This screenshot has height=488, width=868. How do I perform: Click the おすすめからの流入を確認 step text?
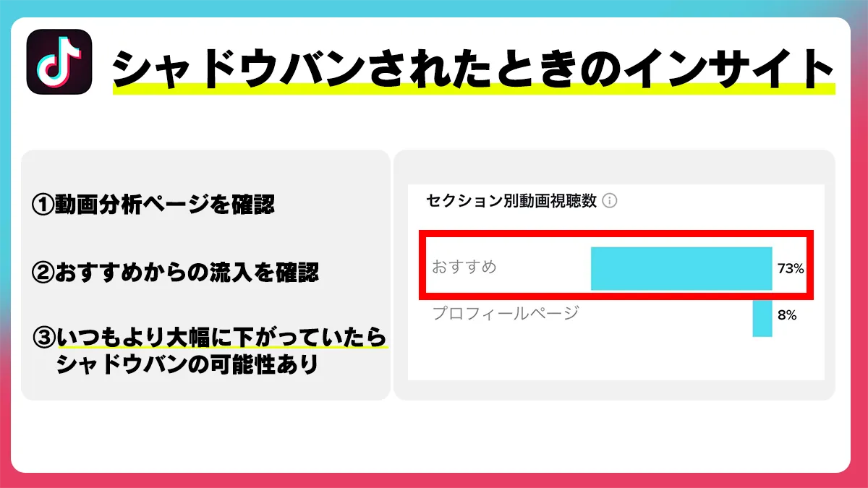187,273
